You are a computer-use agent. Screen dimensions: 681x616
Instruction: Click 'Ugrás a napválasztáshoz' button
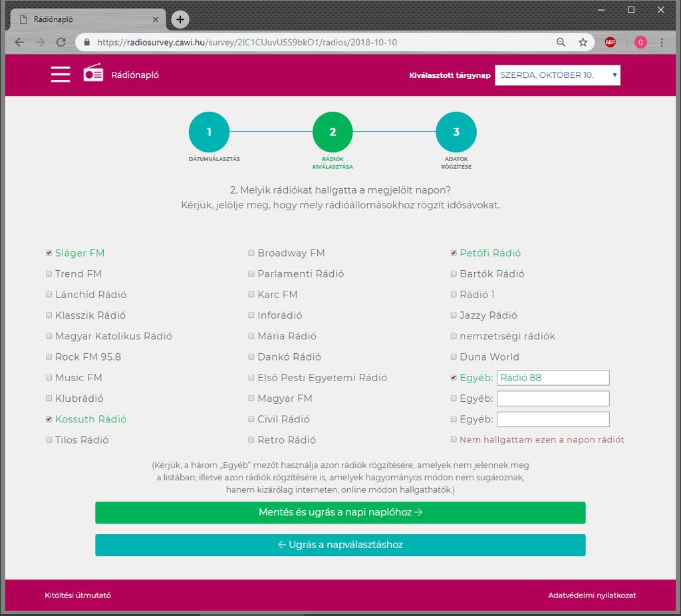pyautogui.click(x=340, y=545)
